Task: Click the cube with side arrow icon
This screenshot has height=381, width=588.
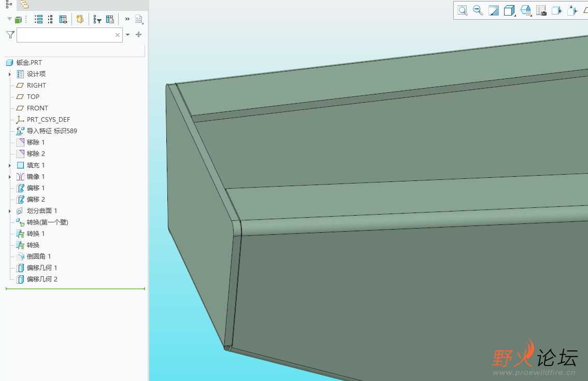Action: coord(557,10)
